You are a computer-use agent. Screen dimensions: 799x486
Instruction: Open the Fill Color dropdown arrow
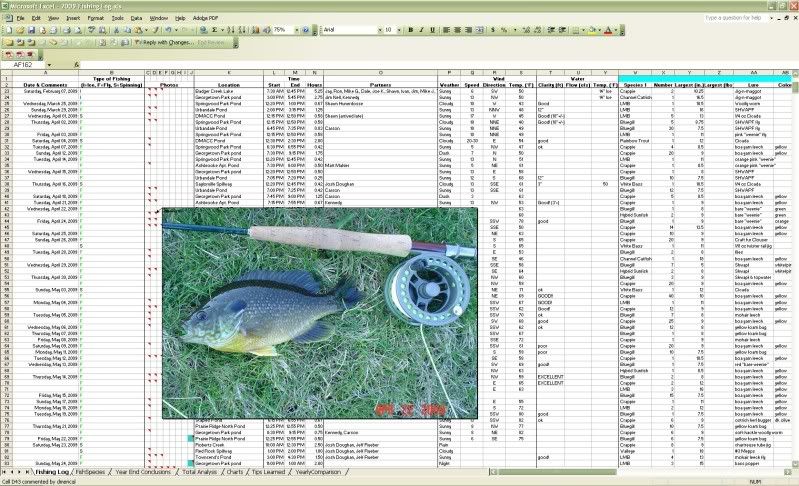(600, 30)
